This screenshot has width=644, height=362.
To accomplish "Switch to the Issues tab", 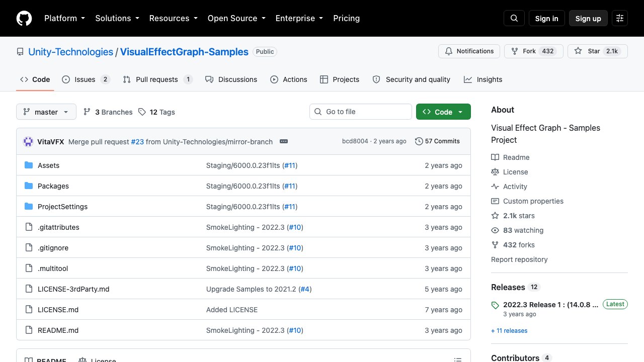I will [x=86, y=79].
